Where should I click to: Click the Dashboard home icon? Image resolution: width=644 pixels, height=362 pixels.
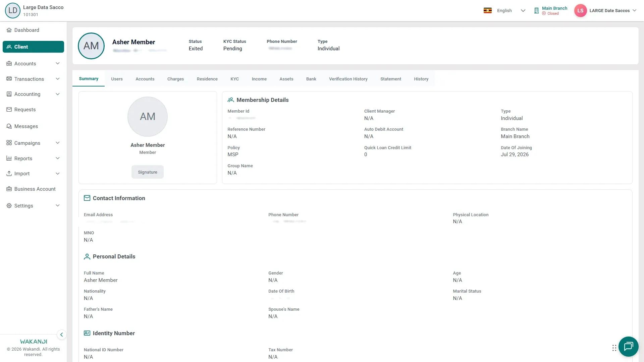pyautogui.click(x=9, y=30)
